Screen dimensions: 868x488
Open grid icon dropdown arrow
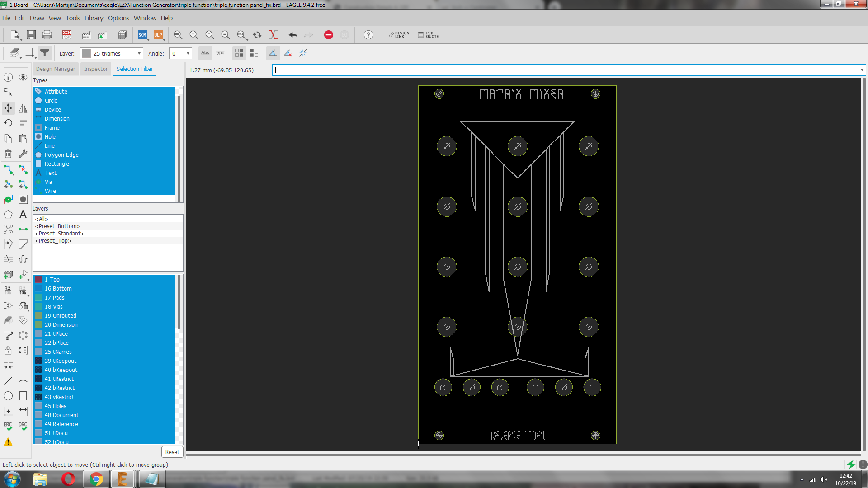click(x=36, y=58)
